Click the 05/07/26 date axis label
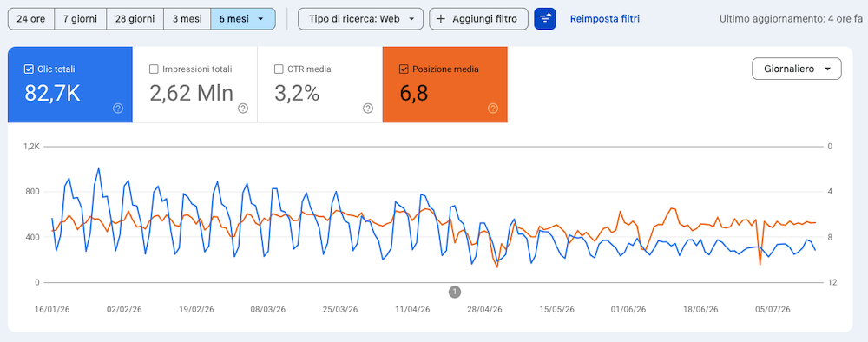The height and width of the screenshot is (342, 868). (x=773, y=309)
